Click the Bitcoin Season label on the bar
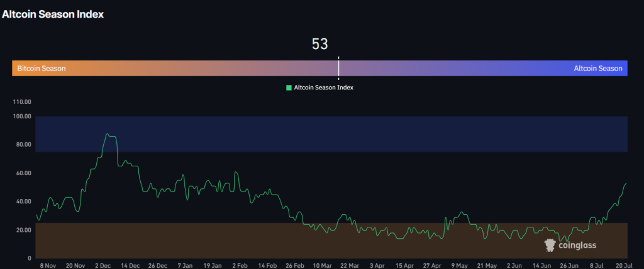644x269 pixels. (41, 68)
